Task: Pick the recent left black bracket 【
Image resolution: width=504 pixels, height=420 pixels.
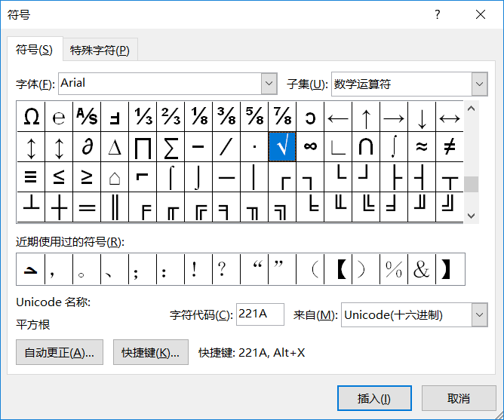Action: (338, 269)
